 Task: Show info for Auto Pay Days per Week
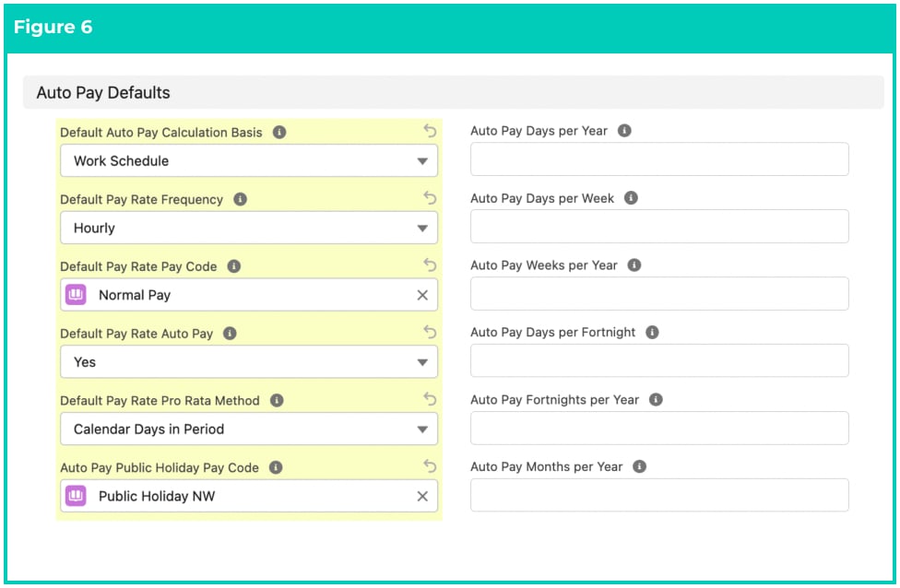631,198
